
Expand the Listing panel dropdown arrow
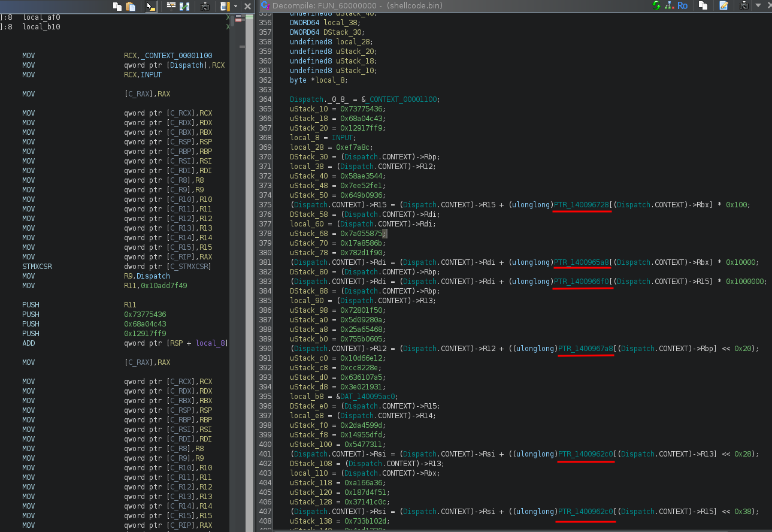point(235,6)
